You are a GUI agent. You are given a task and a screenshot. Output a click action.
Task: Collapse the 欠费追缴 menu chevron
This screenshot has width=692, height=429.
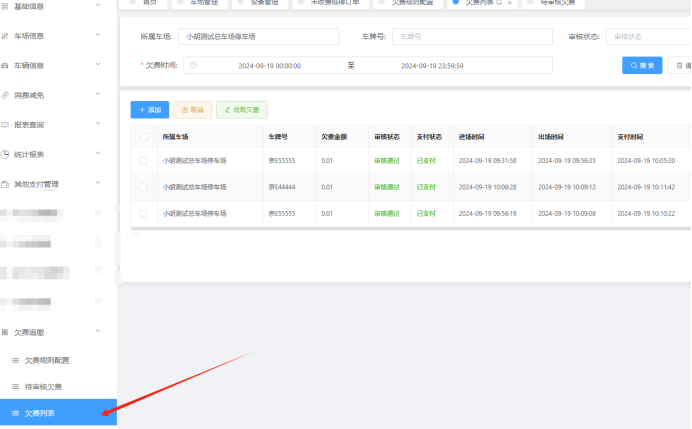98,331
